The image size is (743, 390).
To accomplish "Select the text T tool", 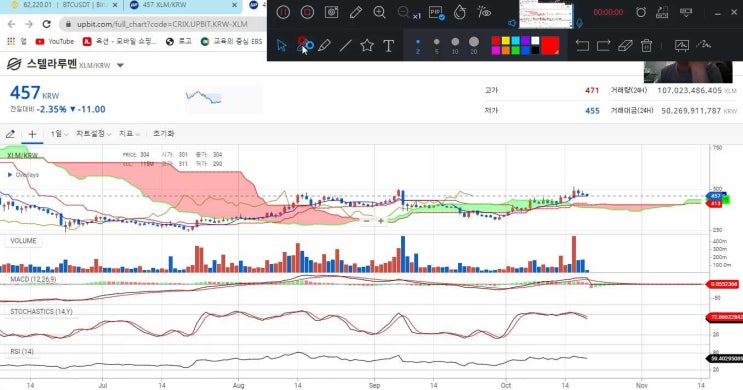I will click(389, 45).
